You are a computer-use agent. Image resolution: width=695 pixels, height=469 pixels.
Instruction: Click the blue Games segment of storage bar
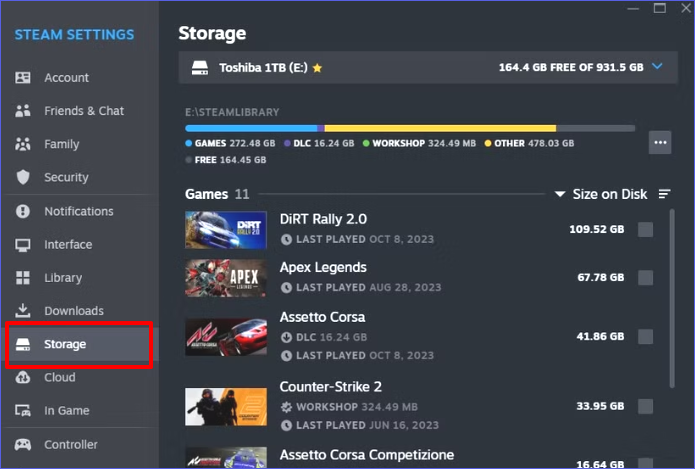coord(251,128)
